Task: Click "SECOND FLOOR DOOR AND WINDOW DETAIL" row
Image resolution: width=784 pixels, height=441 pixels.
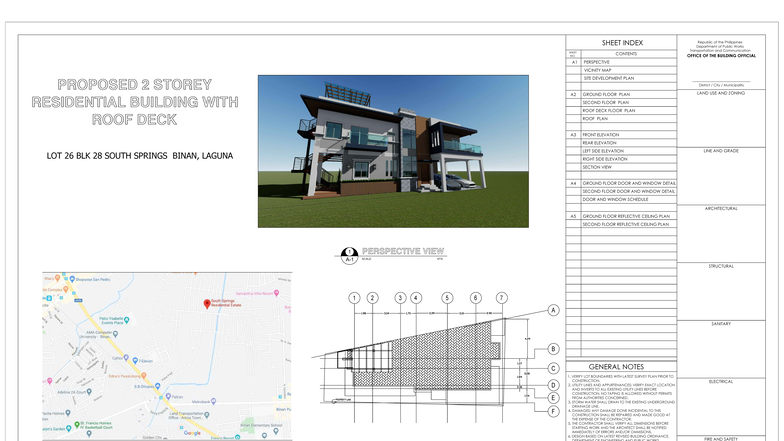Action: click(x=622, y=191)
